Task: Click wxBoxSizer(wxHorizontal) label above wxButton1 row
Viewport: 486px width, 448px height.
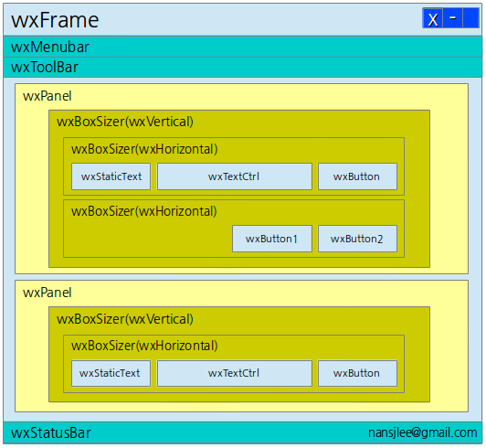Action: [x=144, y=211]
